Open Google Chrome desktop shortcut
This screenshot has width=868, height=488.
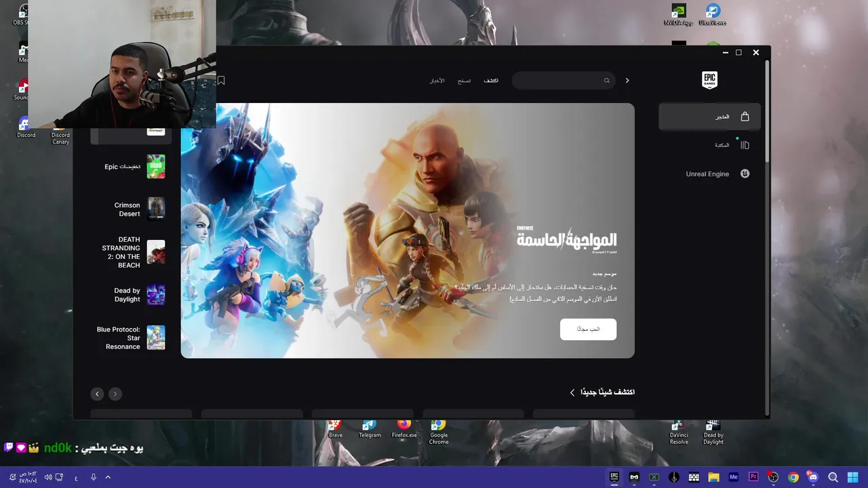click(x=439, y=432)
